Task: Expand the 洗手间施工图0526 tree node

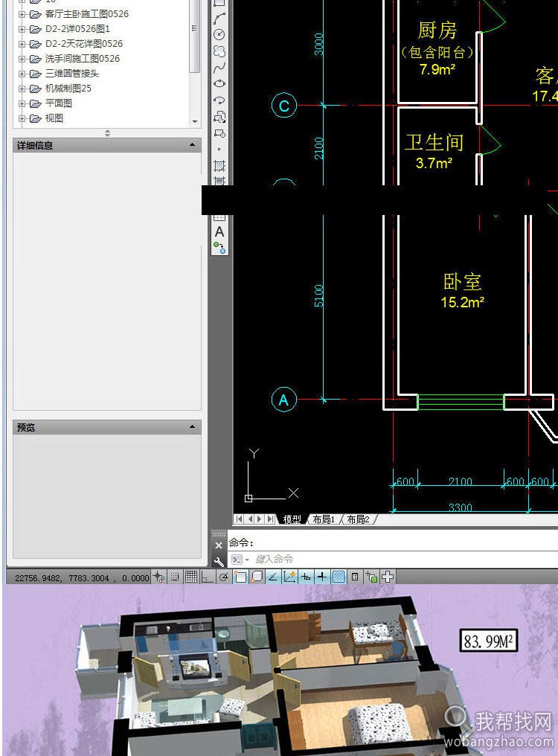Action: point(22,60)
